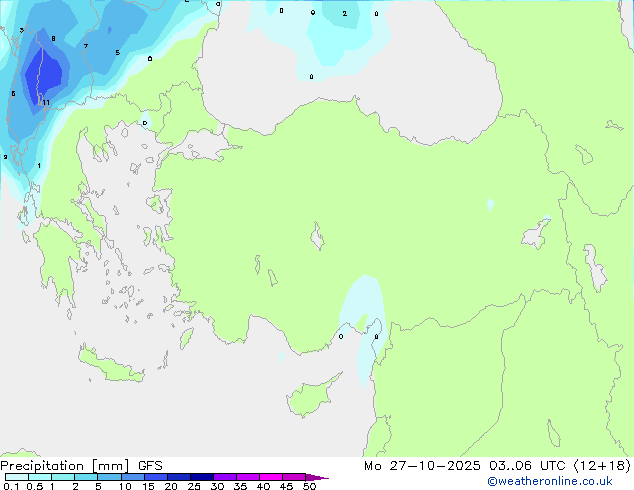
Task: Click the '35' legend scale label
Action: pos(240,486)
